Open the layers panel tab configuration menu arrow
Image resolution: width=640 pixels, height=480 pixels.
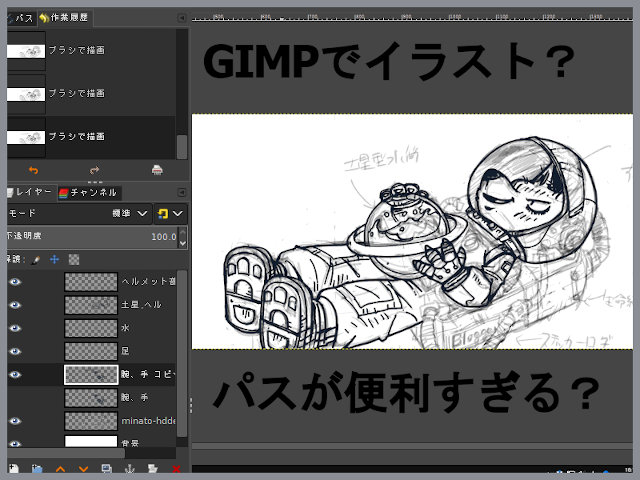pyautogui.click(x=182, y=192)
